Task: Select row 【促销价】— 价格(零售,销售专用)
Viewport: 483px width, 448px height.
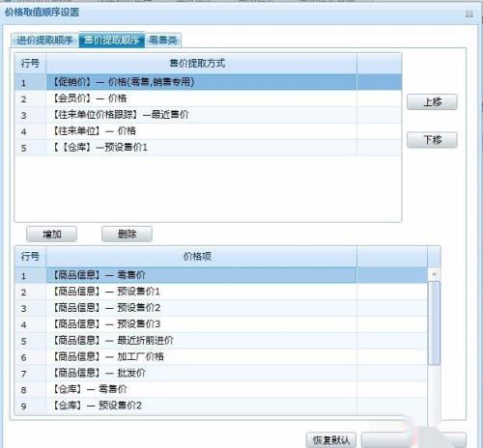Action: 208,82
